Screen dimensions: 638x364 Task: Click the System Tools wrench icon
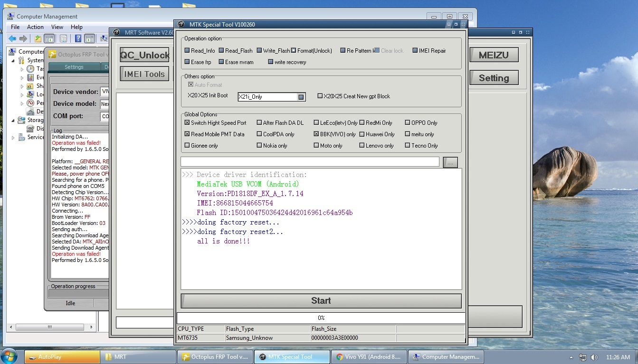click(21, 60)
